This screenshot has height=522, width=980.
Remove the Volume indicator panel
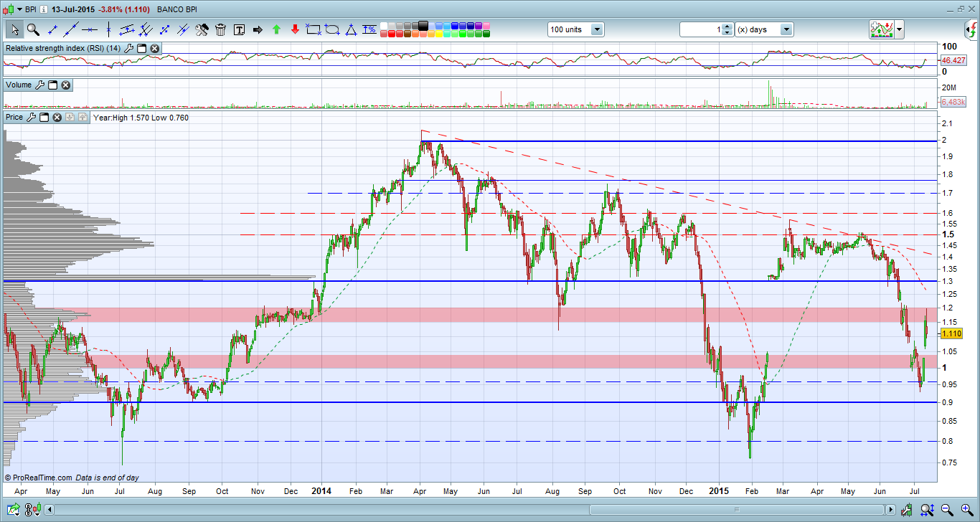tap(65, 85)
